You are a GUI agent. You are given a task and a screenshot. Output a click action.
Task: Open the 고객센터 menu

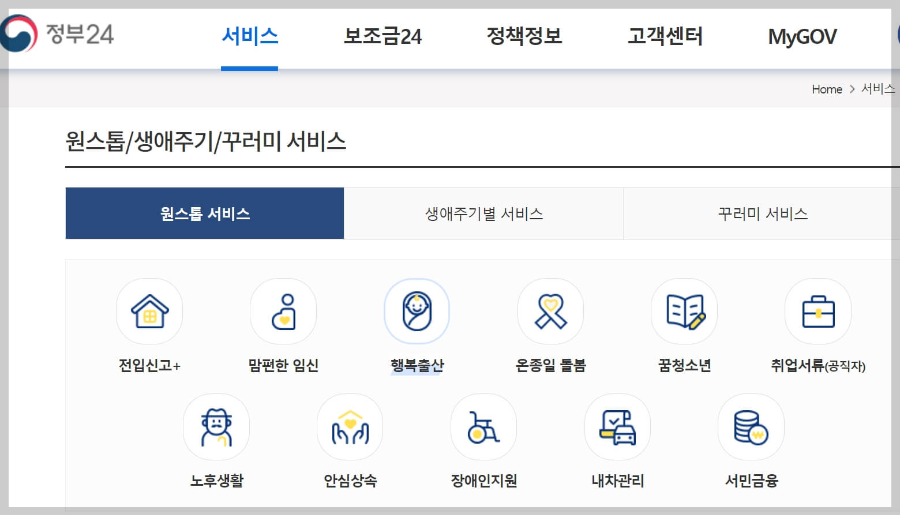(665, 36)
